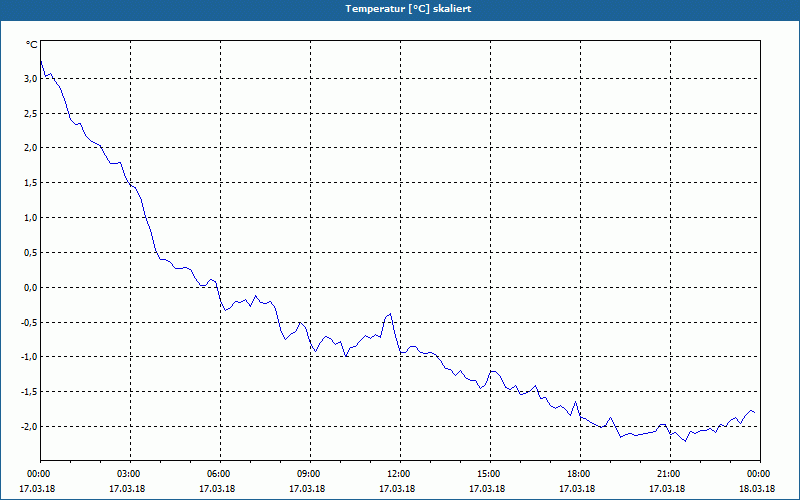The height and width of the screenshot is (500, 800).
Task: Click the 1,0 y-axis value
Action: point(31,218)
